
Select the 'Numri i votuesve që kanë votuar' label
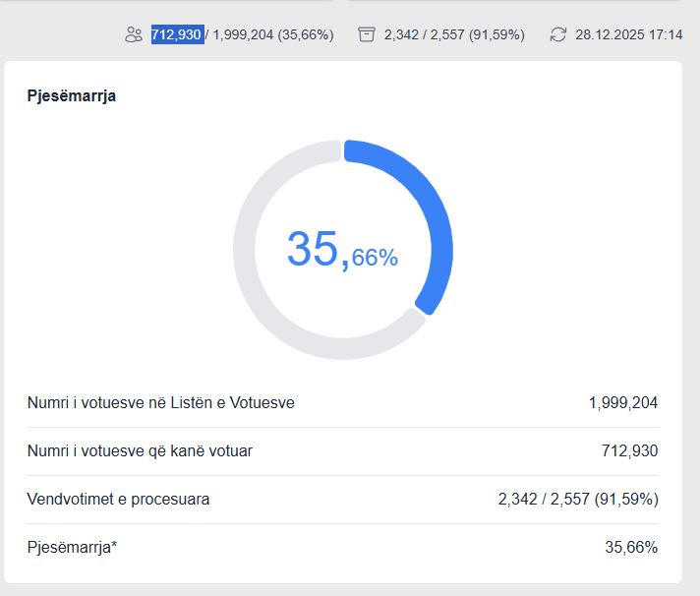point(140,450)
